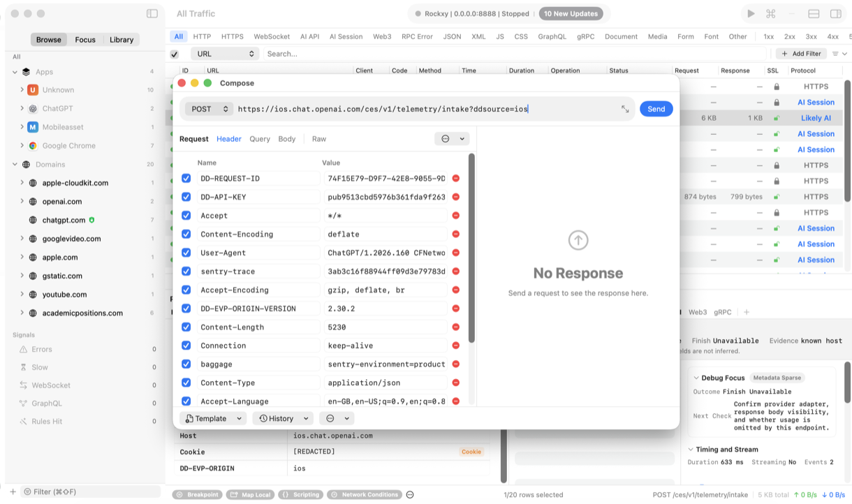Open the more options dropdown beside Raw tab
Viewport: 852px width, 504px height.
[451, 139]
